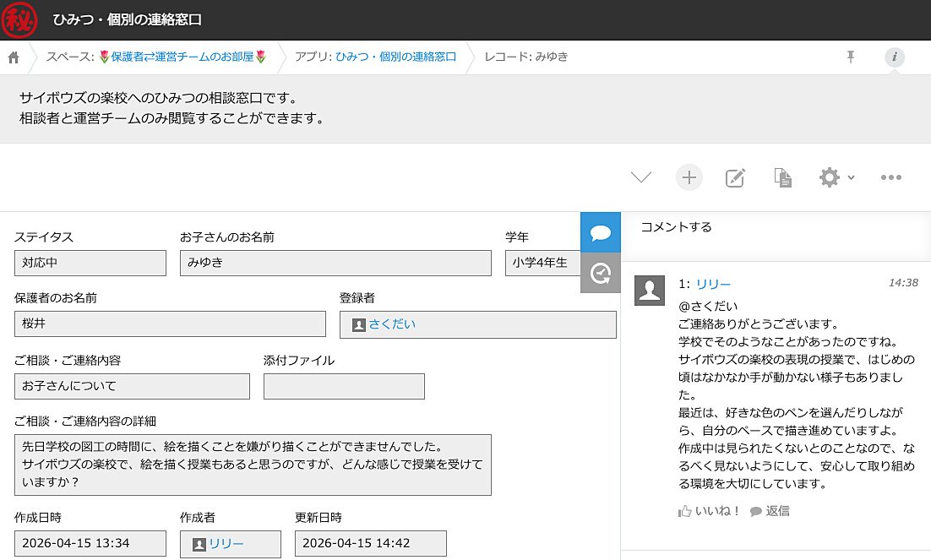Toggle the pin for this record
The image size is (931, 560).
[x=850, y=57]
